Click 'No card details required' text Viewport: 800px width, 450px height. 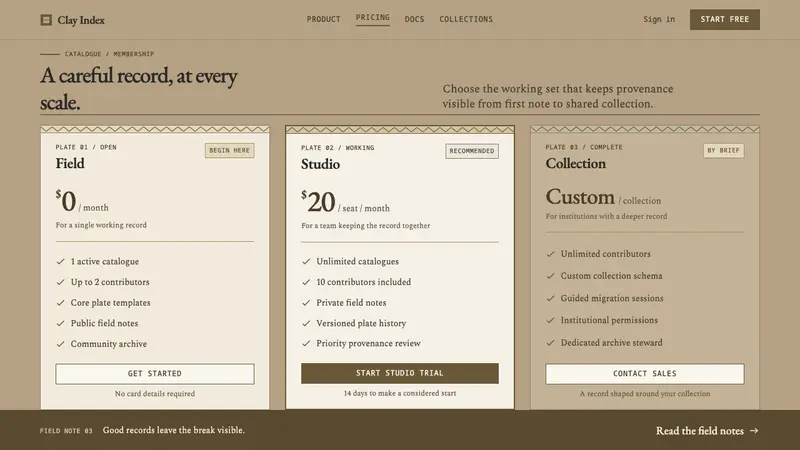155,394
